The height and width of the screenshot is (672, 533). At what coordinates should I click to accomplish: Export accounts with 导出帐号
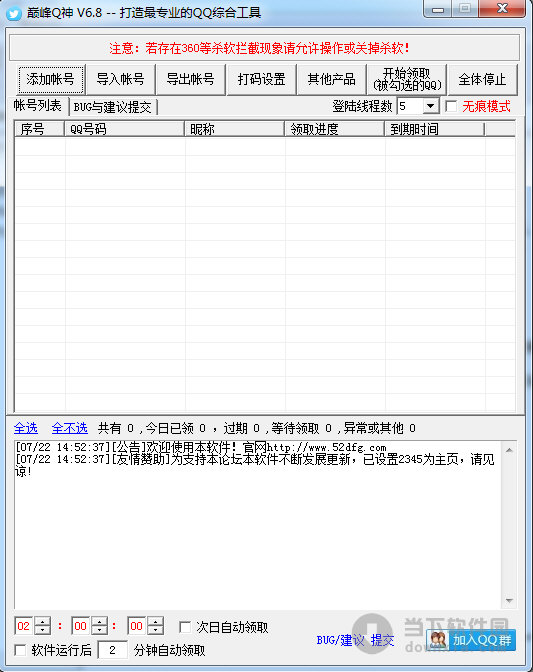click(191, 80)
